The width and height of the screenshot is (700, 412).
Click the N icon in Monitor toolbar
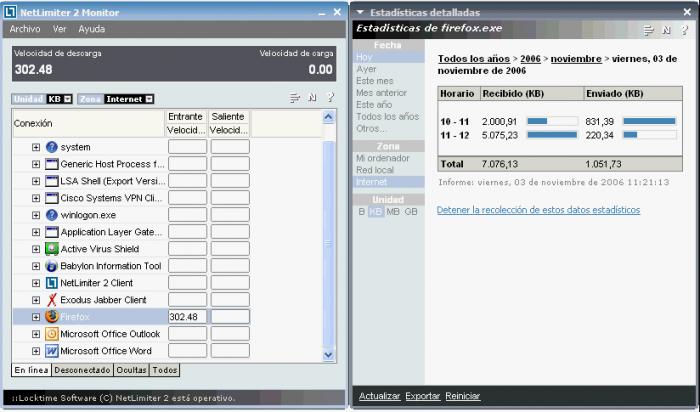point(312,97)
